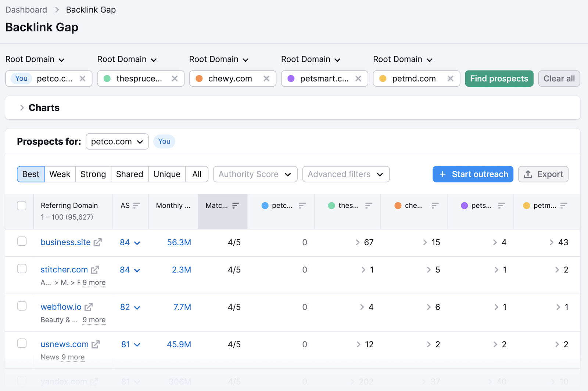Open the Dashboard breadcrumb link
Image resolution: width=588 pixels, height=391 pixels.
(x=26, y=10)
